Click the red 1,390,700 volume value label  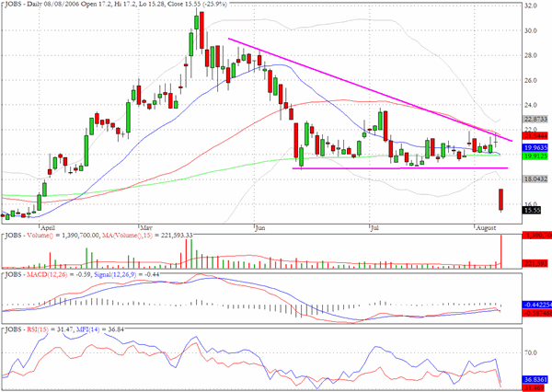point(537,235)
